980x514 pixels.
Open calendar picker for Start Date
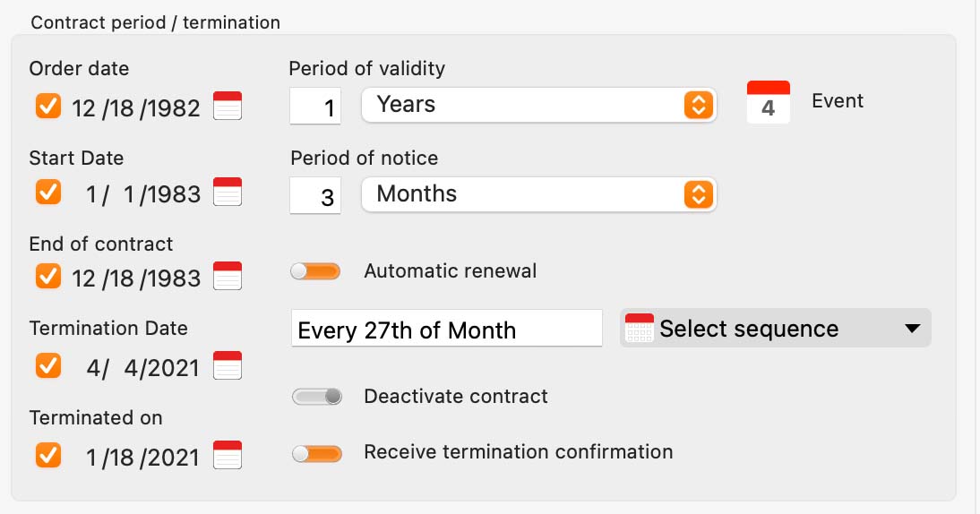228,192
